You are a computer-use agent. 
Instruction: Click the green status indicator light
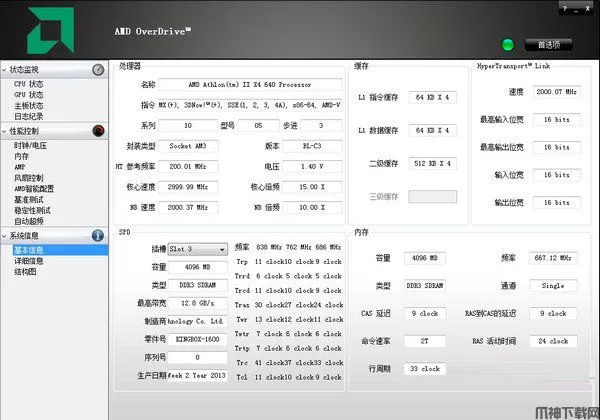[508, 45]
